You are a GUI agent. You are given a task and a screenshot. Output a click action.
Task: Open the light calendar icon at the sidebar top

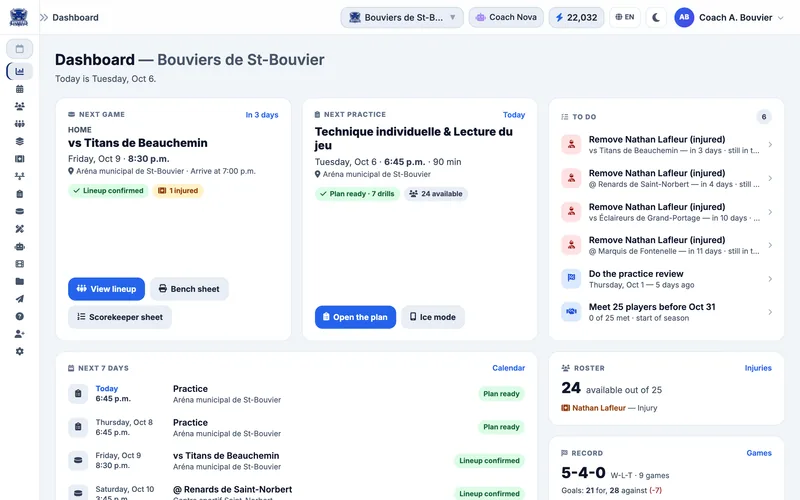click(x=19, y=49)
